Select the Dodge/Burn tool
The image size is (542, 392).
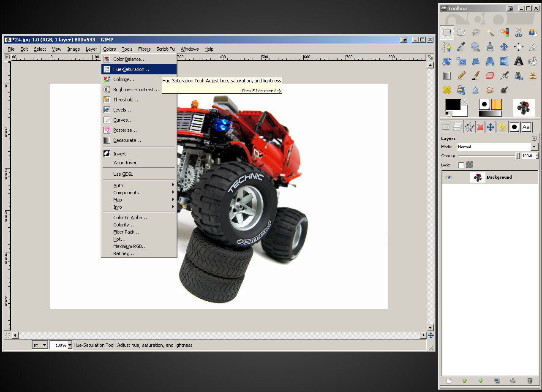[504, 90]
